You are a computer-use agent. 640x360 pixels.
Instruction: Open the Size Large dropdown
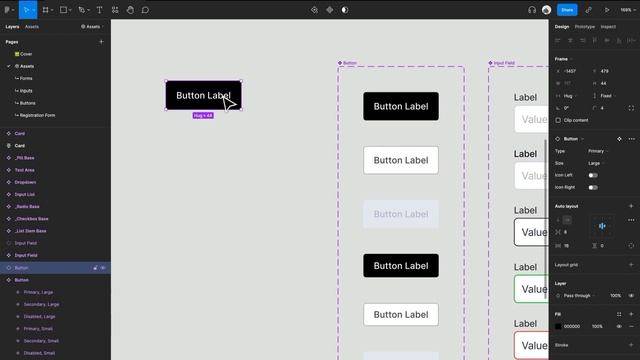pos(596,163)
